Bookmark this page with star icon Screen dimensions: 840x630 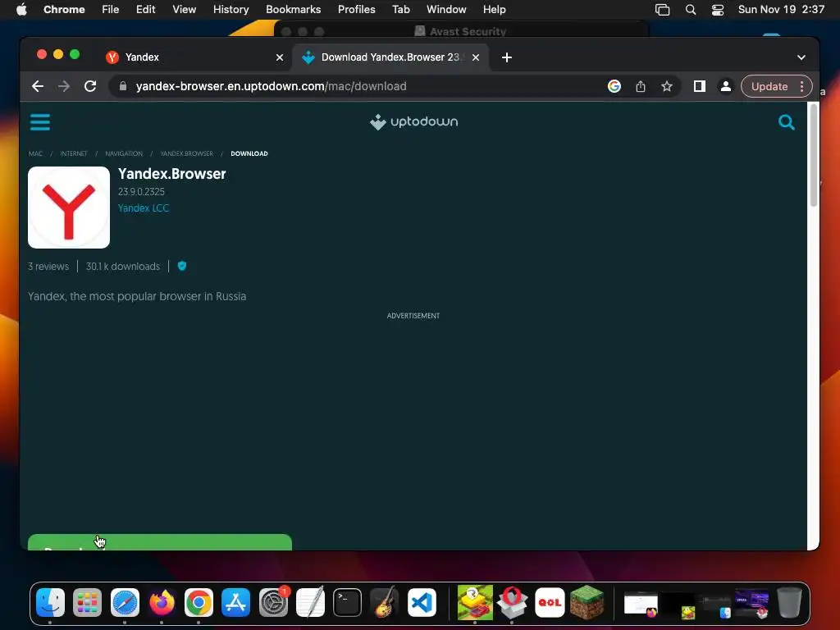coord(666,86)
